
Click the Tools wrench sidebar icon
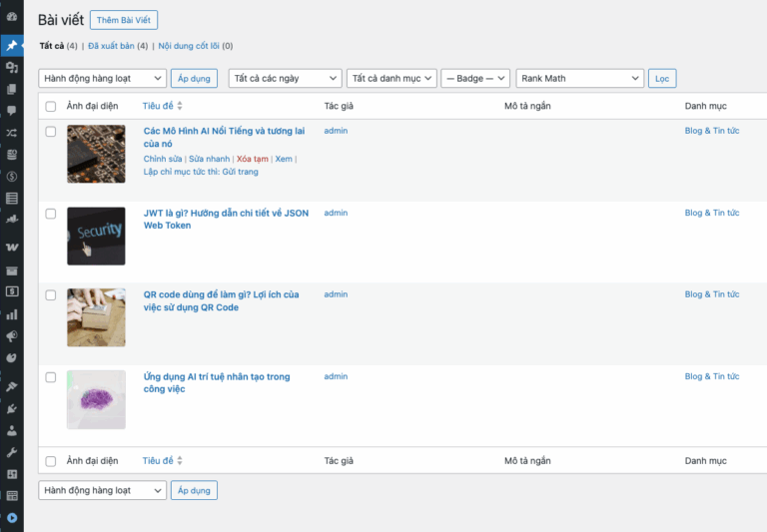pyautogui.click(x=11, y=452)
